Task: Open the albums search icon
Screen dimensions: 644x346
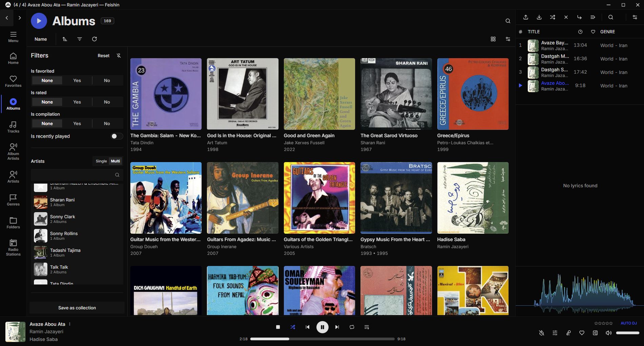Action: pos(508,21)
